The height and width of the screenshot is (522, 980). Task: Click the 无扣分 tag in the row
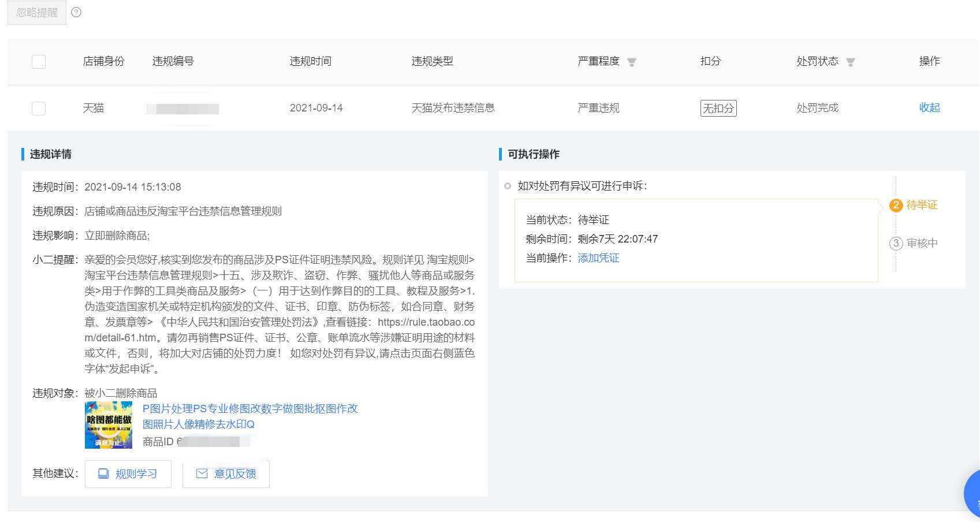718,107
